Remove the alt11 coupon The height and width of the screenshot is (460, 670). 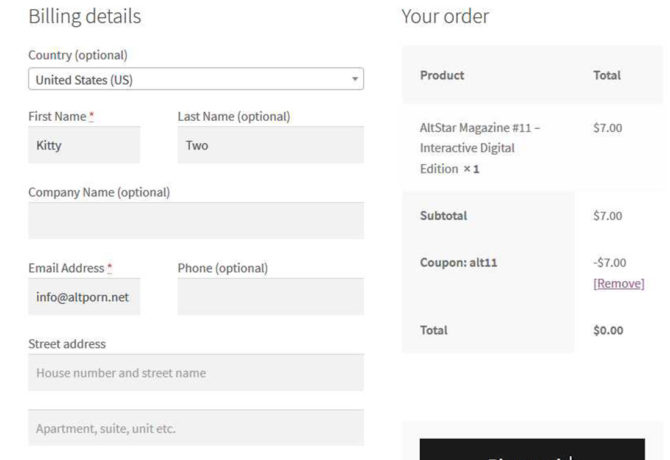pyautogui.click(x=618, y=283)
